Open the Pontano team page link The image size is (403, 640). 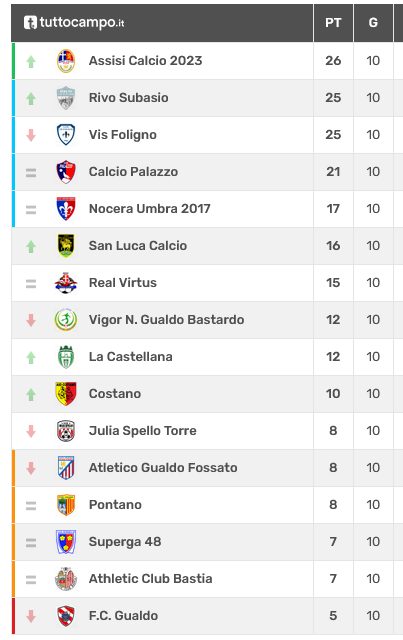pyautogui.click(x=115, y=504)
